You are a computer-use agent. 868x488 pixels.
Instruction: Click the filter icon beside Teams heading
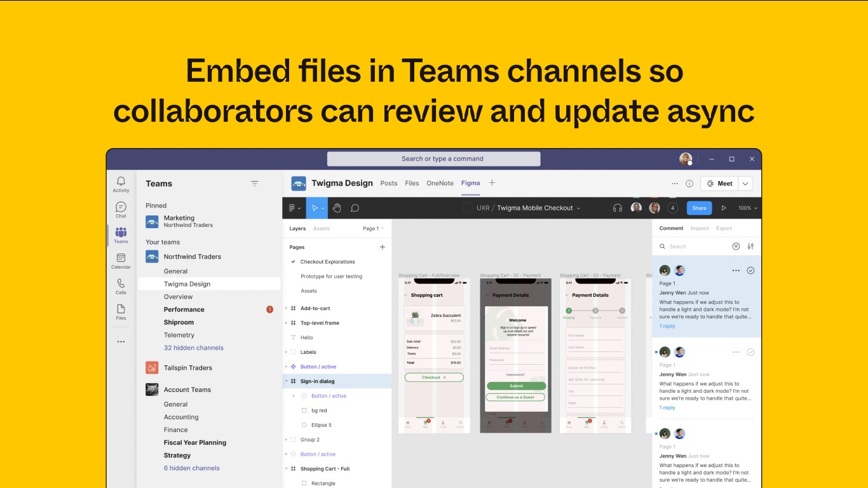255,184
